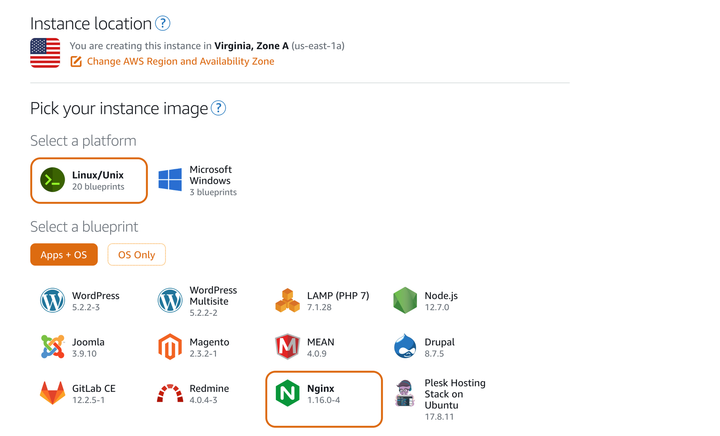Click the Nginx version 1.16.0-4 text
This screenshot has height=436, width=720.
(x=324, y=400)
